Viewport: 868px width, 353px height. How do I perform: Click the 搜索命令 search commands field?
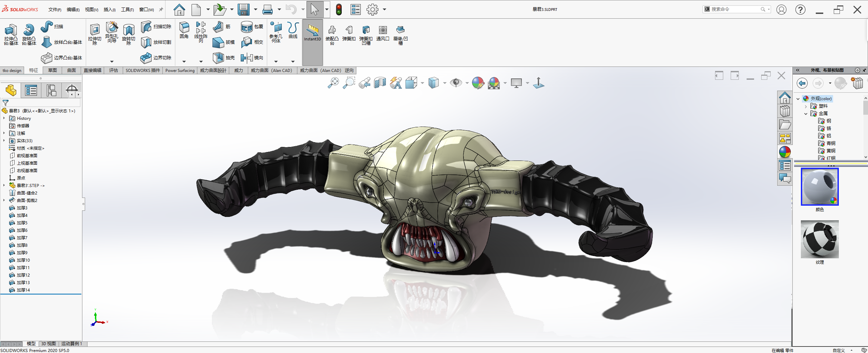736,10
